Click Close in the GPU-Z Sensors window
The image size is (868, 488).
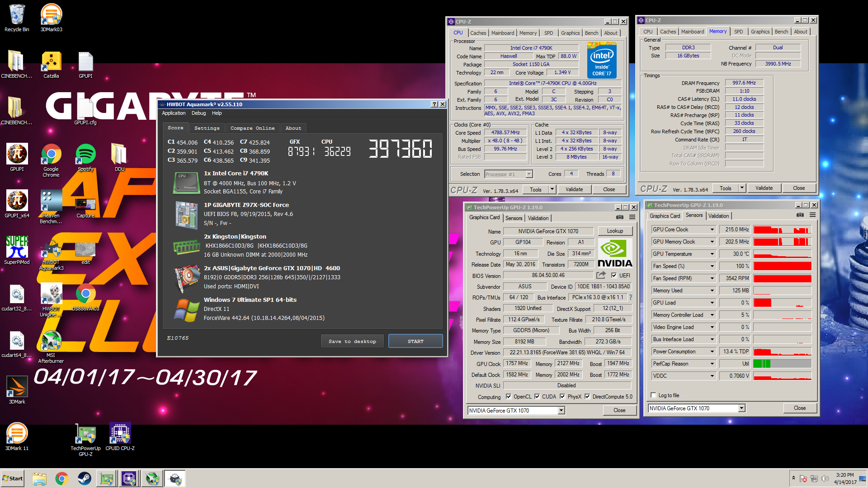click(x=800, y=408)
